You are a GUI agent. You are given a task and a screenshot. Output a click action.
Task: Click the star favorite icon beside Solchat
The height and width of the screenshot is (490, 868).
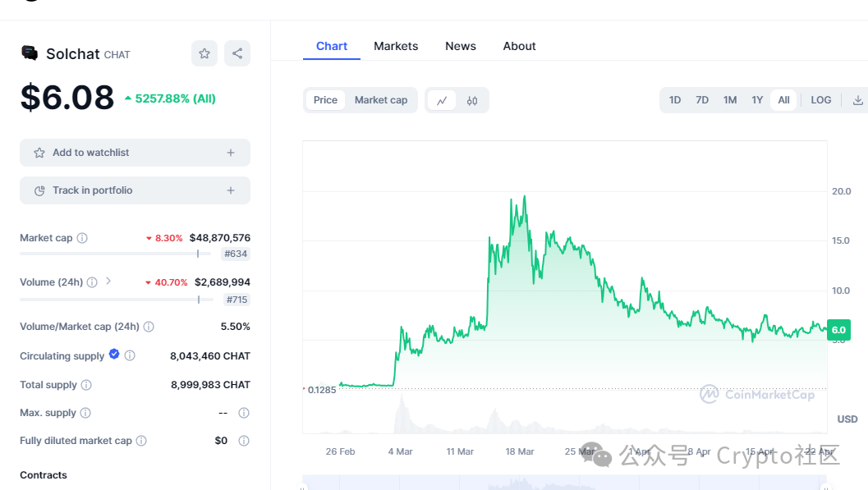pos(204,53)
